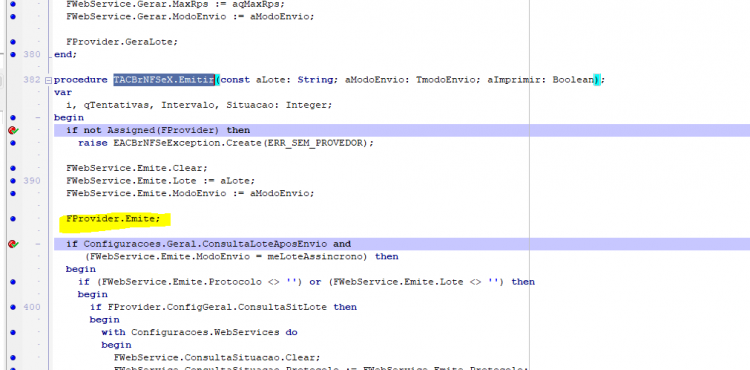Image resolution: width=750 pixels, height=370 pixels.
Task: Click 'TmodoEnvio' type in procedure header
Action: pos(448,80)
